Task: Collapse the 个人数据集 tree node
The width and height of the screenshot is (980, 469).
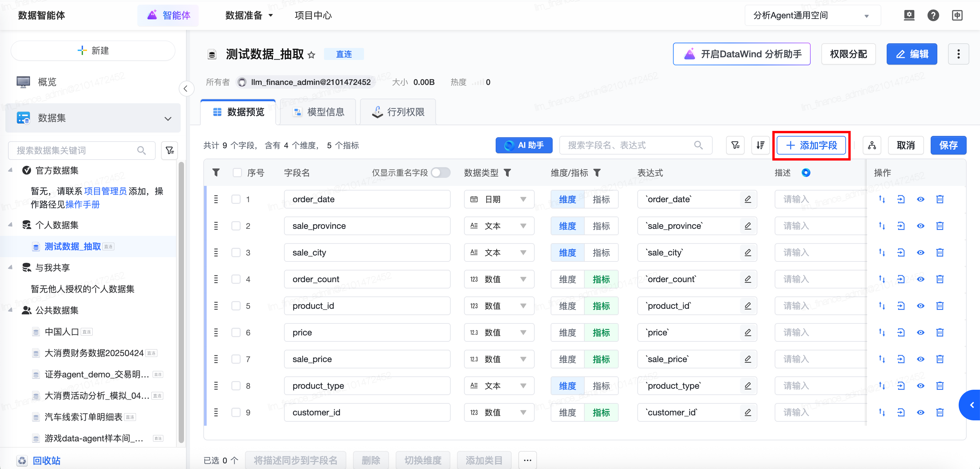Action: (11, 226)
